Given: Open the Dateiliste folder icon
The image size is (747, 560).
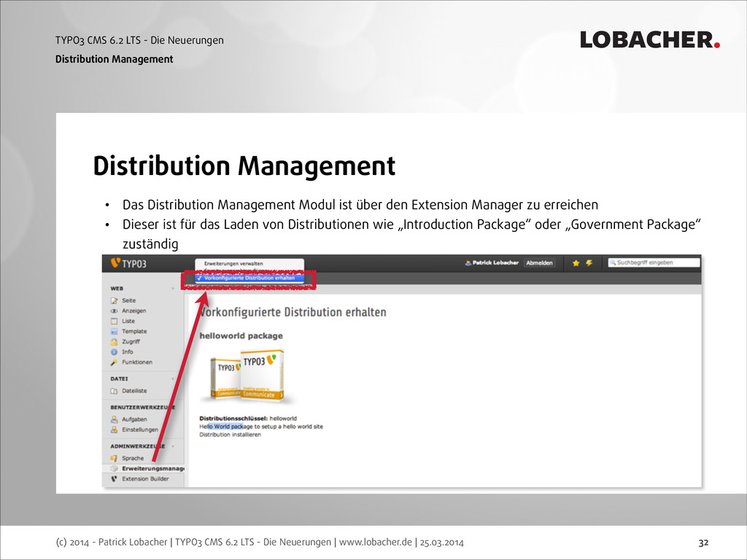Looking at the screenshot, I should click(114, 391).
